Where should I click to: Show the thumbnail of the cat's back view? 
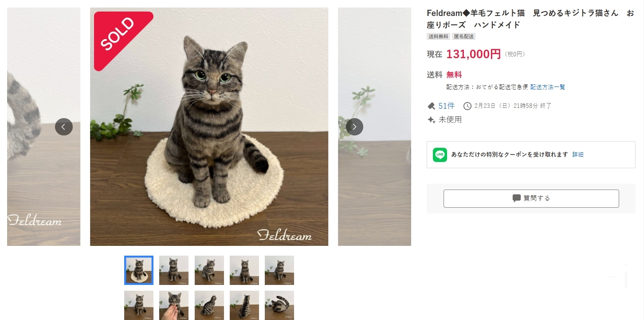pyautogui.click(x=244, y=305)
